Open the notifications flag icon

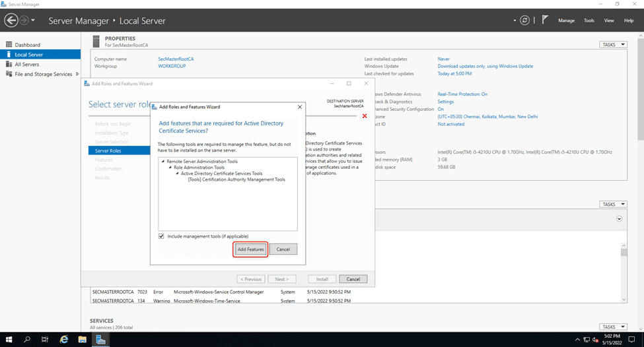tap(545, 20)
